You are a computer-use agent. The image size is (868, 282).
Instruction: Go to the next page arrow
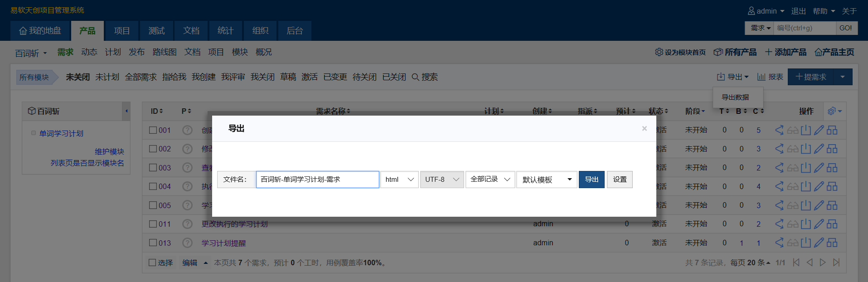pyautogui.click(x=823, y=263)
